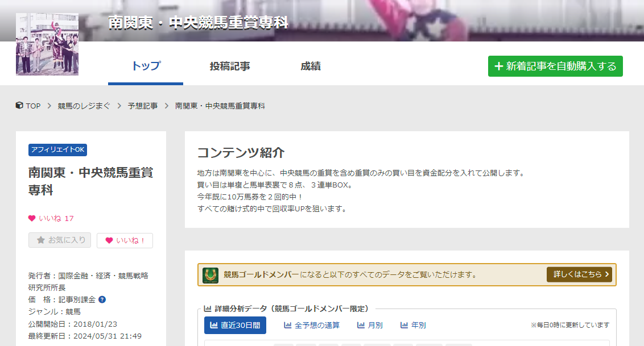Open the profile photo thumbnail
This screenshot has height=346, width=644.
[47, 44]
